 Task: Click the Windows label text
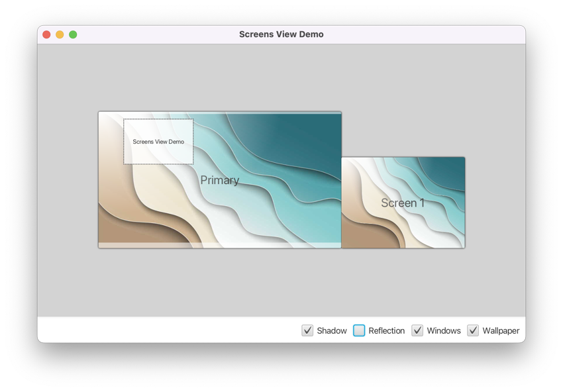coord(444,330)
